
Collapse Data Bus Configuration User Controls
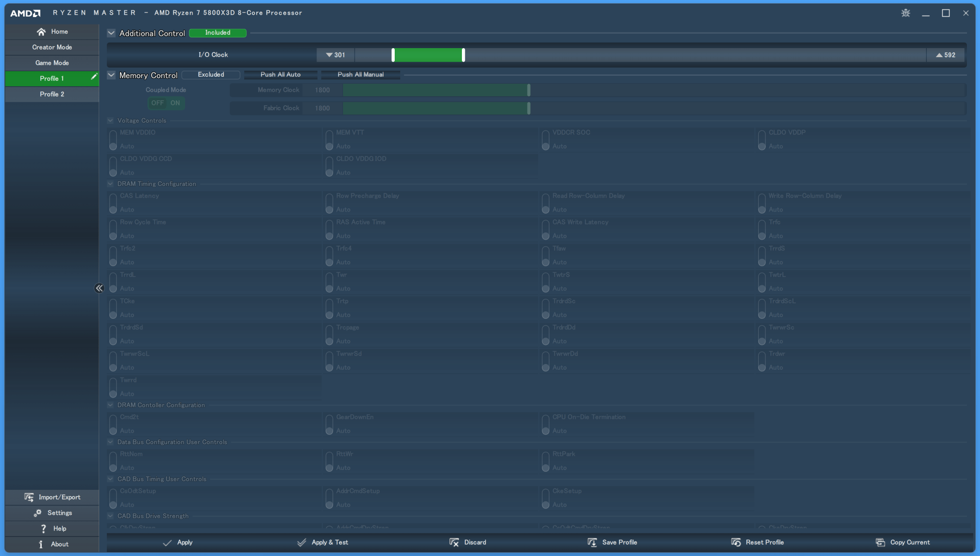tap(110, 442)
